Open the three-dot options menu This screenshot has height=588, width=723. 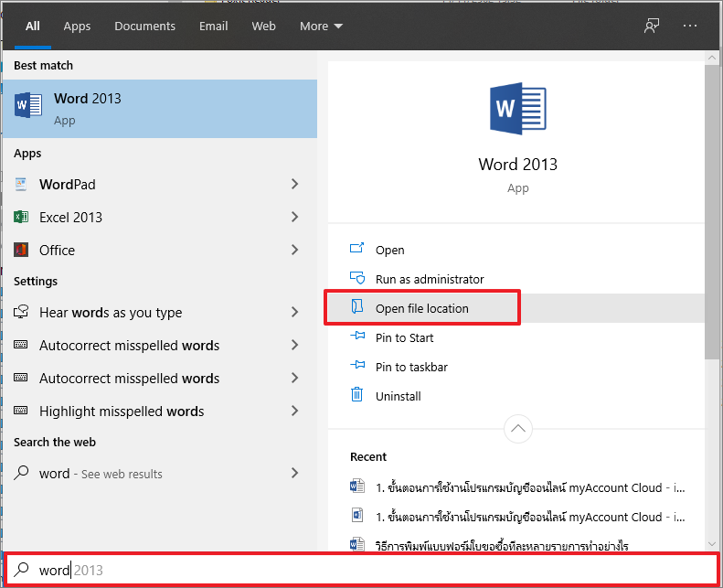click(690, 26)
